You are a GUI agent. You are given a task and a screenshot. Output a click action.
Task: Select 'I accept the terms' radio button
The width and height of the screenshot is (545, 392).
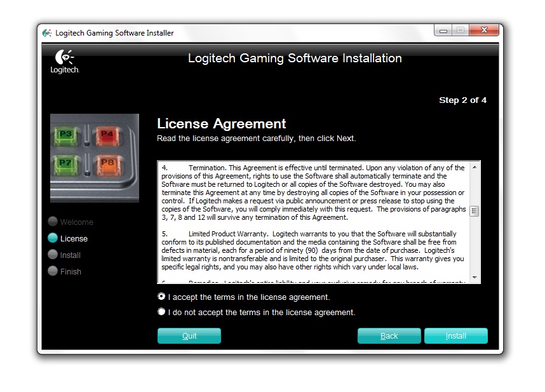161,297
